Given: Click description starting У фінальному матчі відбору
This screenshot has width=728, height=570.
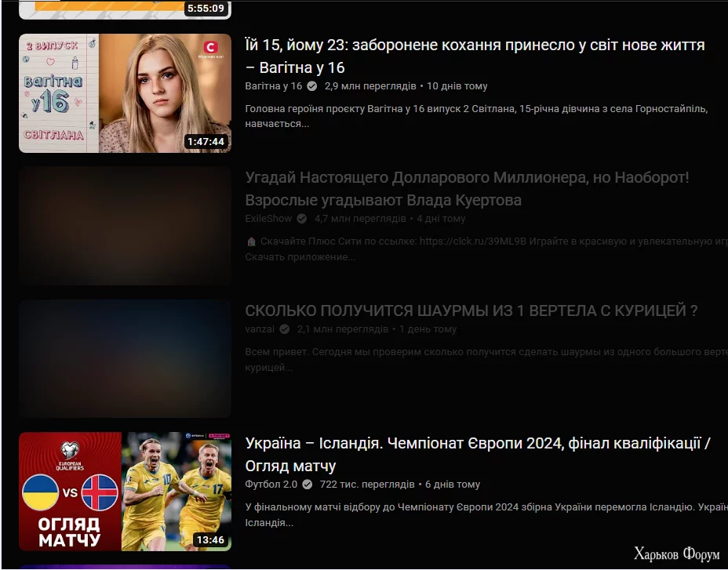Looking at the screenshot, I should (486, 515).
